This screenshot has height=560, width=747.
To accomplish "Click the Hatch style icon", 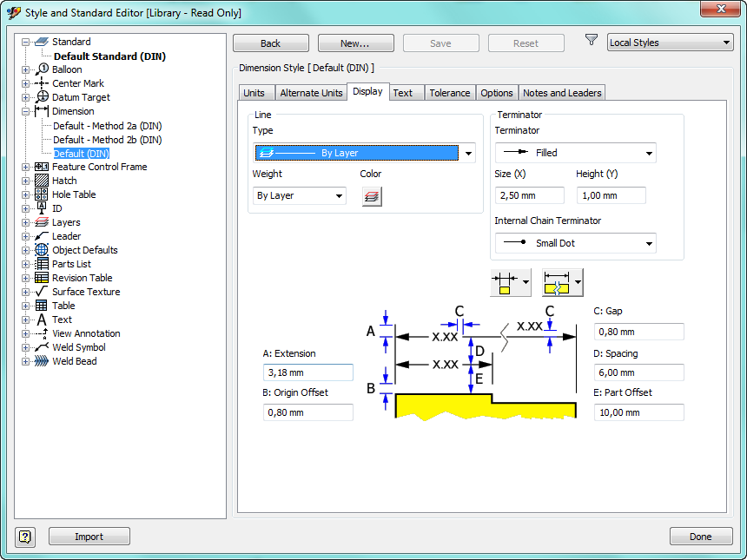I will point(42,181).
